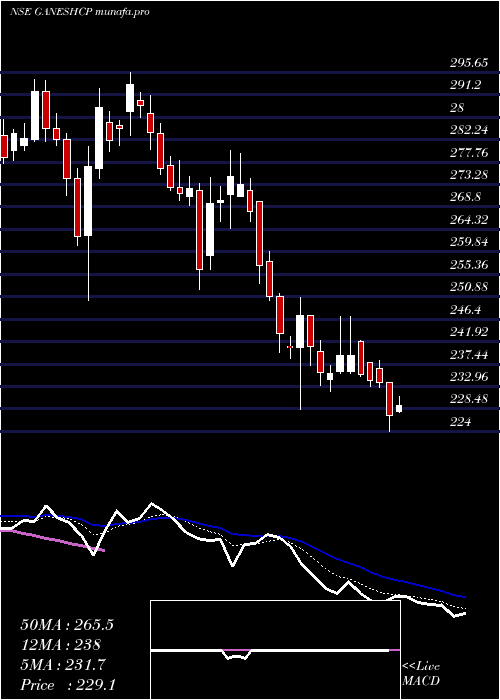500x700 pixels.
Task: Click the 259.84 price axis label
Action: (468, 242)
